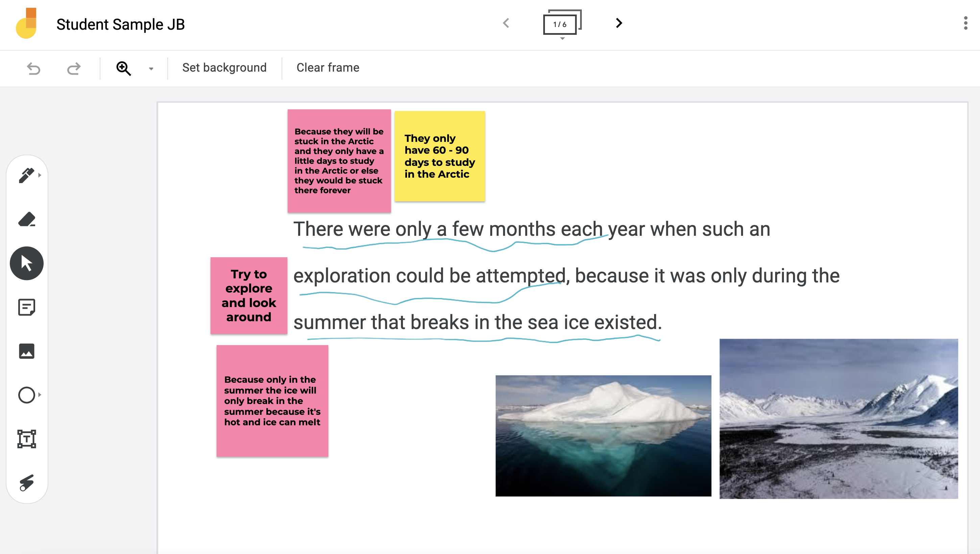Go to the previous frame
The width and height of the screenshot is (980, 554).
pyautogui.click(x=506, y=23)
